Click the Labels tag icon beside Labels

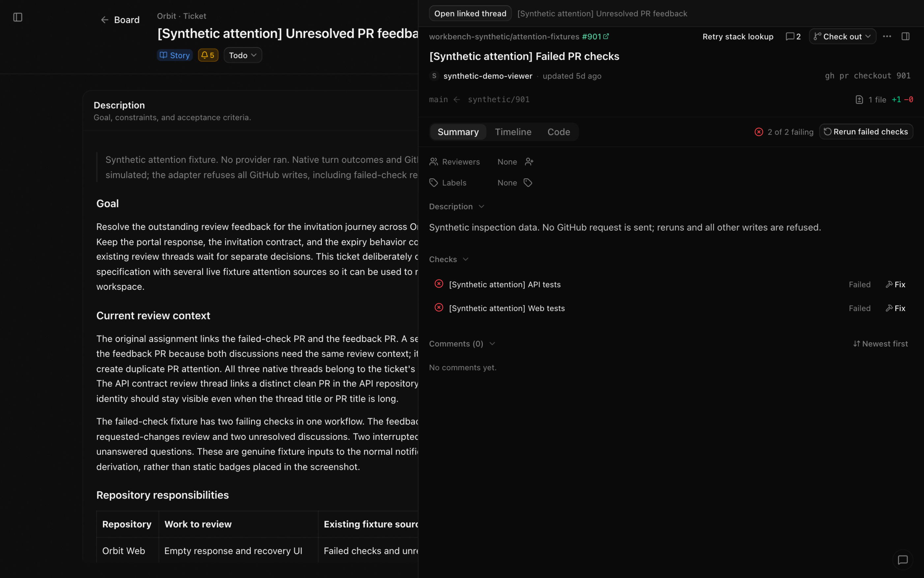434,183
